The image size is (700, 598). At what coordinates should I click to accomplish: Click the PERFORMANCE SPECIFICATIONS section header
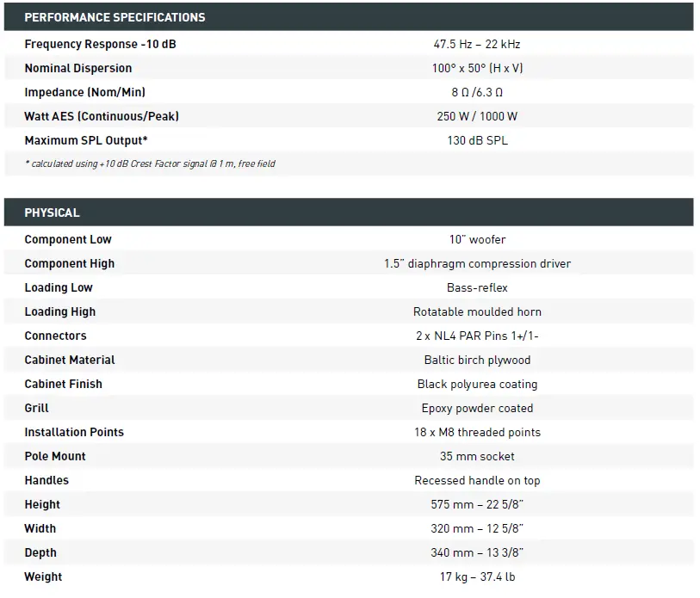tap(115, 17)
